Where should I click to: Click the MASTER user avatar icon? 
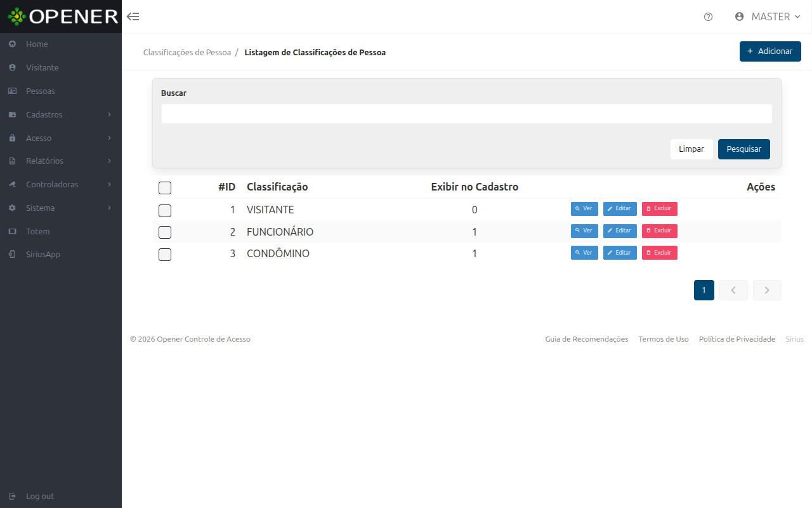point(739,17)
